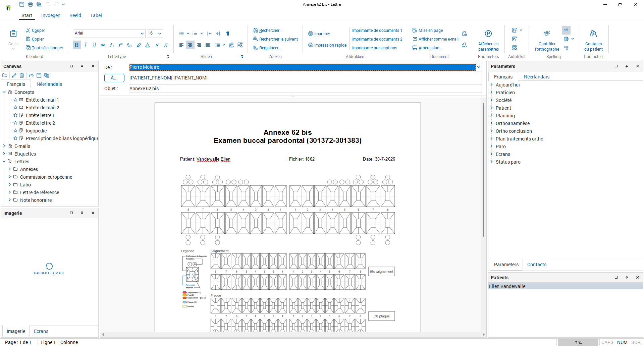Click the save icon in title bar
Screen dimensions: 644x346
pos(22,4)
